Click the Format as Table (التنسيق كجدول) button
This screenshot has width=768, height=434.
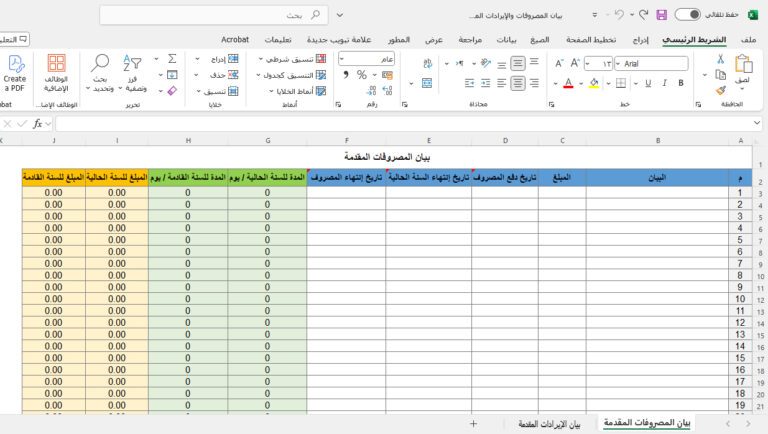pyautogui.click(x=291, y=75)
